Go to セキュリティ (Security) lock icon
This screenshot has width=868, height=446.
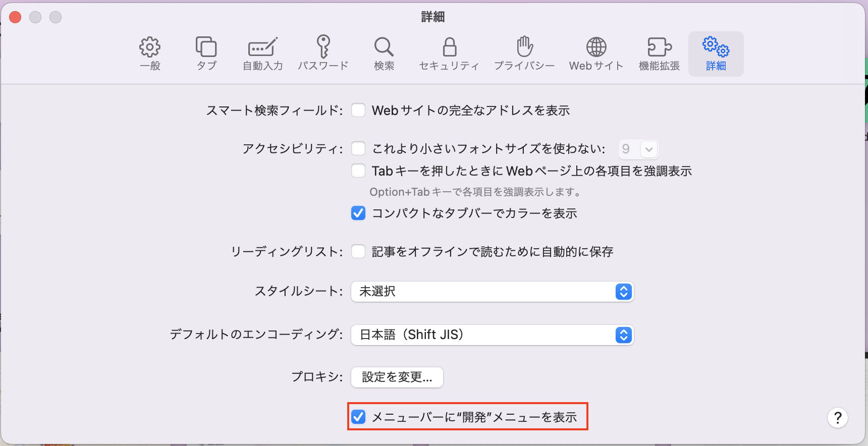[449, 53]
